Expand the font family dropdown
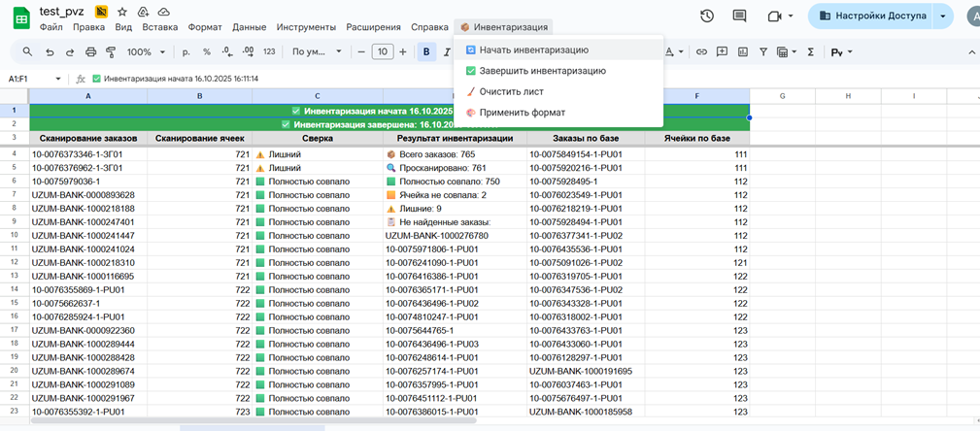The image size is (980, 431). [317, 51]
